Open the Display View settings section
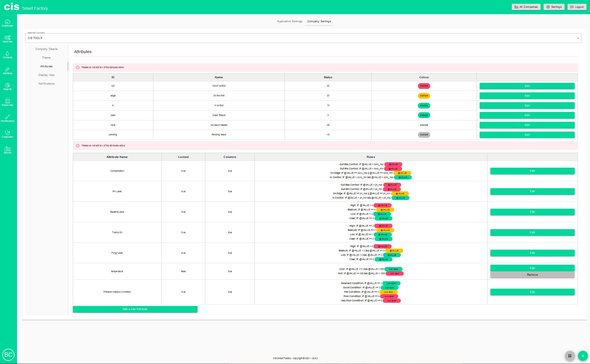Image resolution: width=590 pixels, height=364 pixels. coord(46,75)
